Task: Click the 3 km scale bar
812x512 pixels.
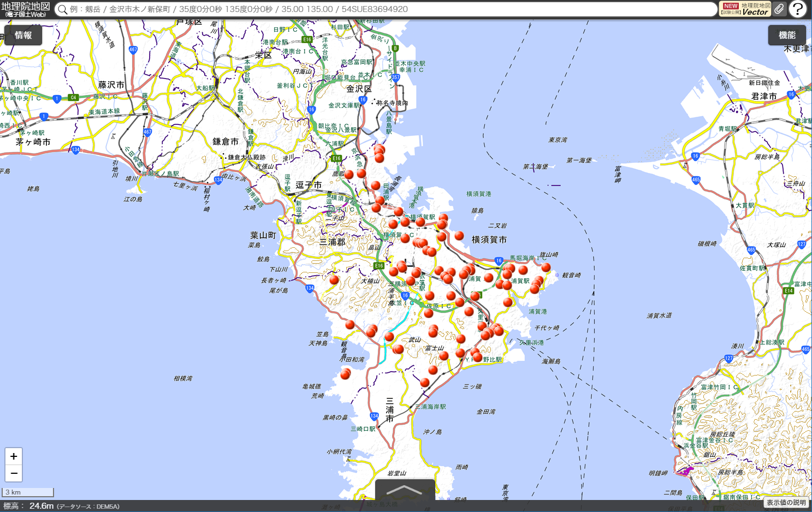Action: click(28, 492)
